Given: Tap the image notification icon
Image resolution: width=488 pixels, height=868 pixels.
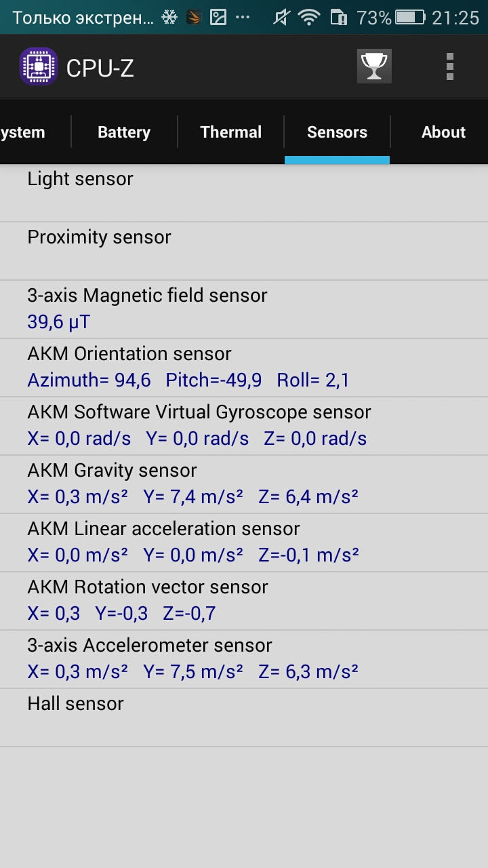Looking at the screenshot, I should (218, 18).
